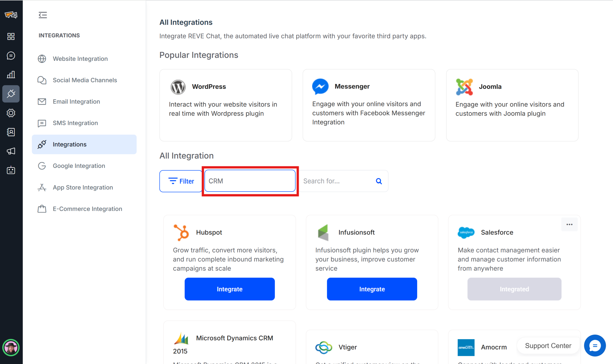Open the live chat widget bubble

coord(595,346)
